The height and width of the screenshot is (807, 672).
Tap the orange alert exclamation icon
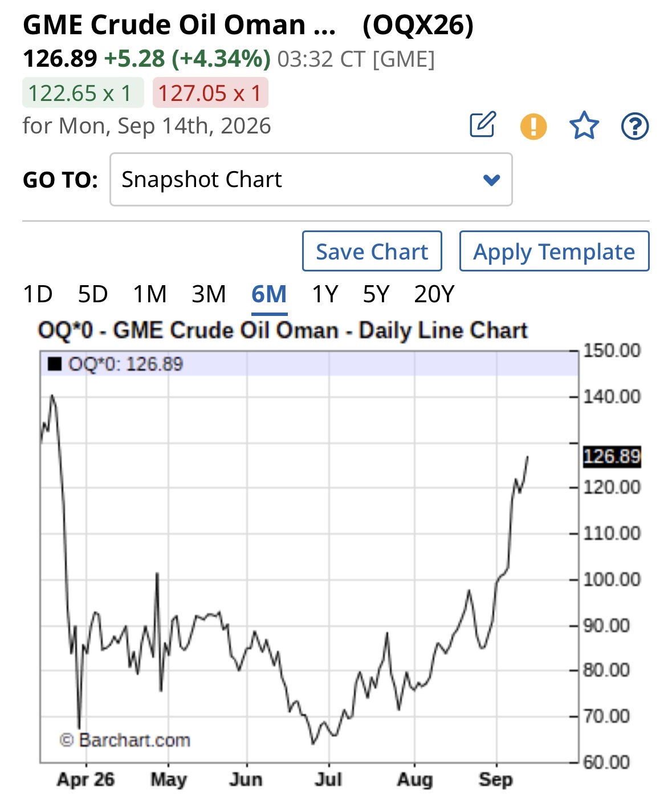(x=533, y=126)
